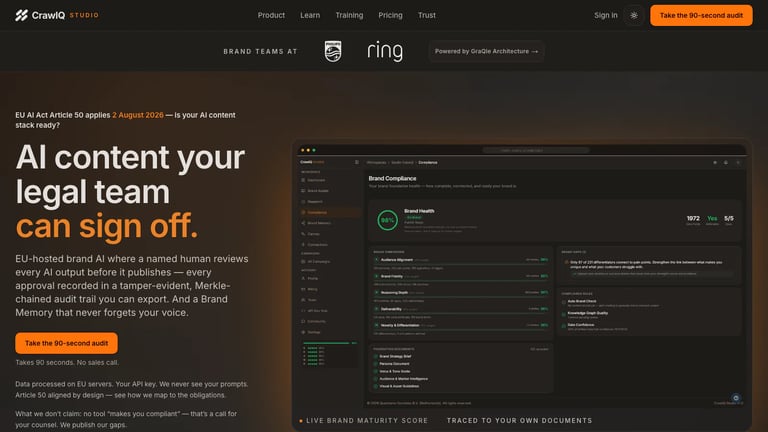Toggle light/dark theme with sun icon
The height and width of the screenshot is (432, 768).
pos(634,15)
